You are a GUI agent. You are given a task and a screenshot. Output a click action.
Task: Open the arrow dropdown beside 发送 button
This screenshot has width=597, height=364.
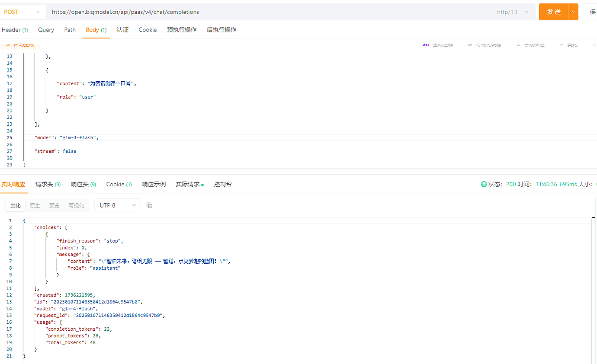pos(573,12)
